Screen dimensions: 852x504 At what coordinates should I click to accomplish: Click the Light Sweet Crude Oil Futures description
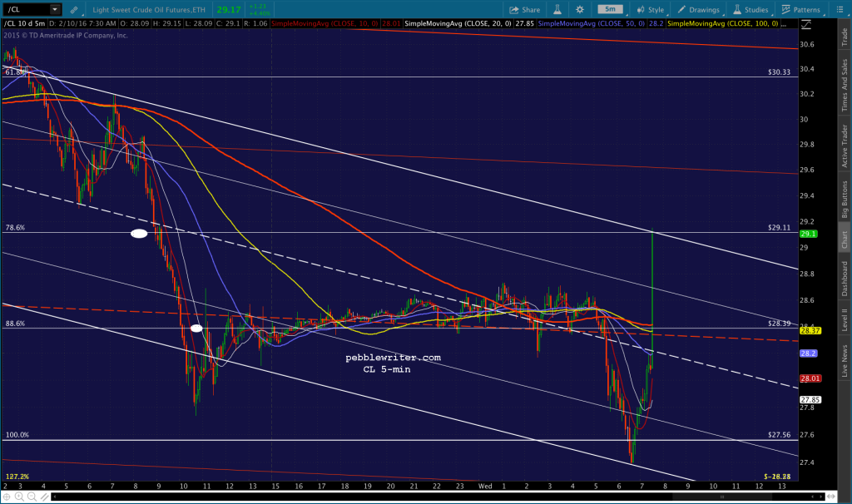coord(149,10)
